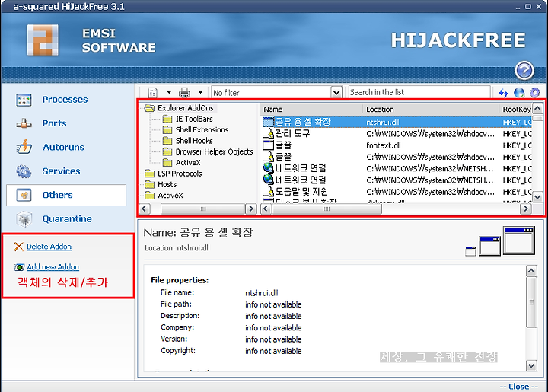The image size is (548, 392).
Task: Open the save report dropdown arrow
Action: coord(169,93)
